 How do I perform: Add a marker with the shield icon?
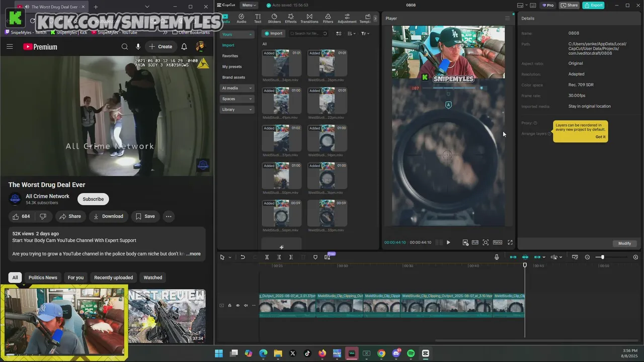[x=315, y=257]
